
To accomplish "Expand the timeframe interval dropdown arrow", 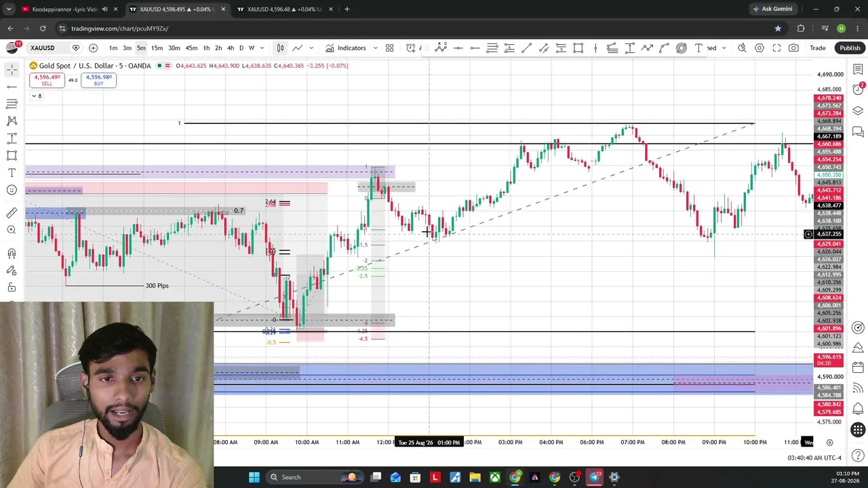I will coord(262,48).
